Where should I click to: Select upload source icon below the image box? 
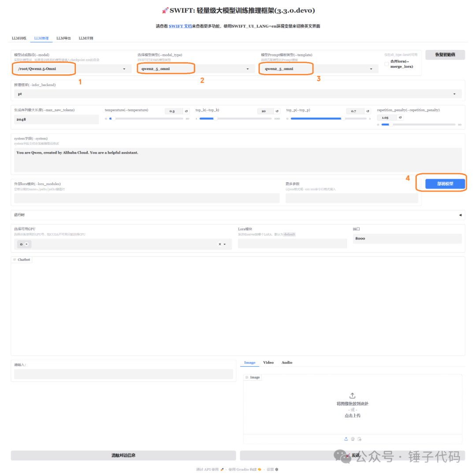tap(346, 439)
